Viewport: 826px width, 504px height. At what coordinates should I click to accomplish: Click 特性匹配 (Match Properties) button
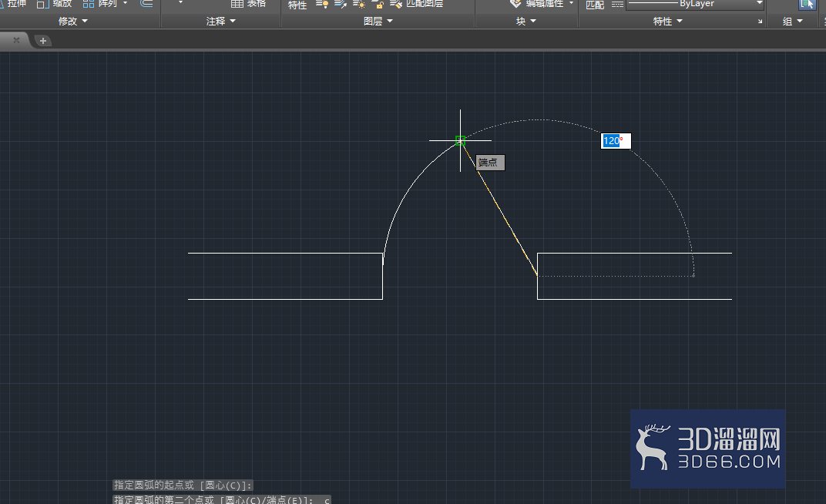tap(595, 5)
